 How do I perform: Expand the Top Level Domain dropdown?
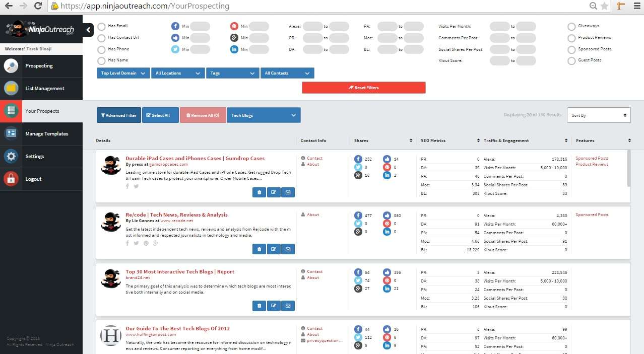(123, 73)
